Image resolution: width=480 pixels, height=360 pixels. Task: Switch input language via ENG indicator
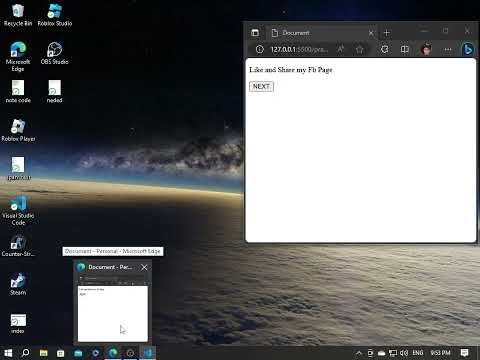(418, 353)
